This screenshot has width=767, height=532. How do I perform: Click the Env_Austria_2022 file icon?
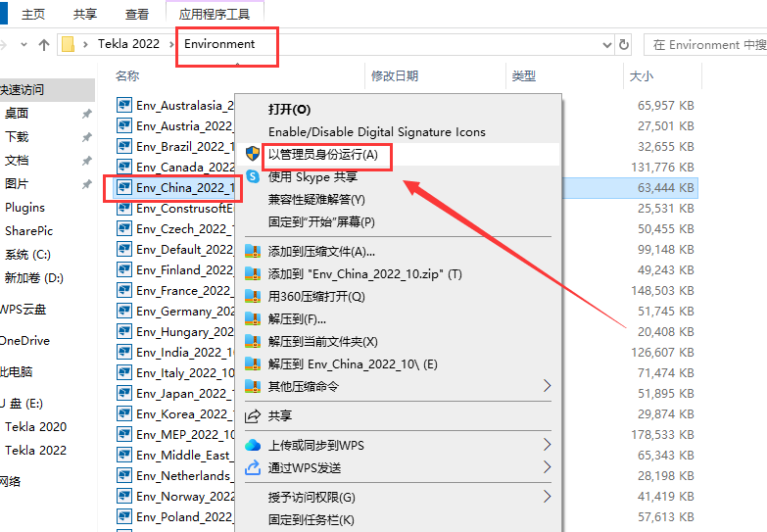pos(124,125)
